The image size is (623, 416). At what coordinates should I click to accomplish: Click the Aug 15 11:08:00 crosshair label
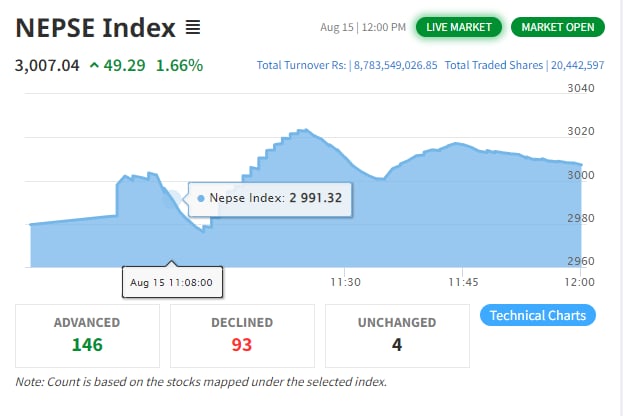[x=173, y=282]
